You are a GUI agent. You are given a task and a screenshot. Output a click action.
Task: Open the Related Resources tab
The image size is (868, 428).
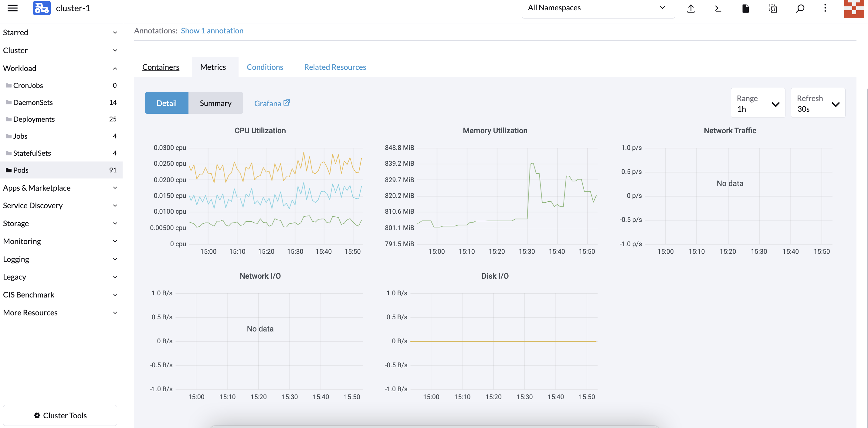[334, 67]
